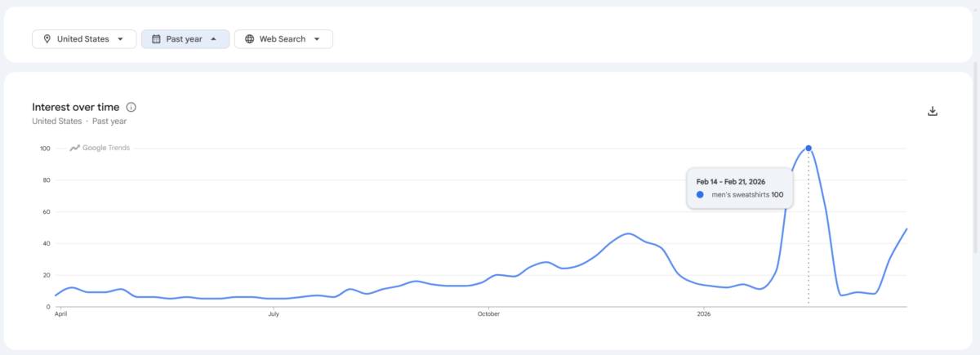
Task: Click the blue legend dot for men's sweatshirts
Action: point(700,195)
